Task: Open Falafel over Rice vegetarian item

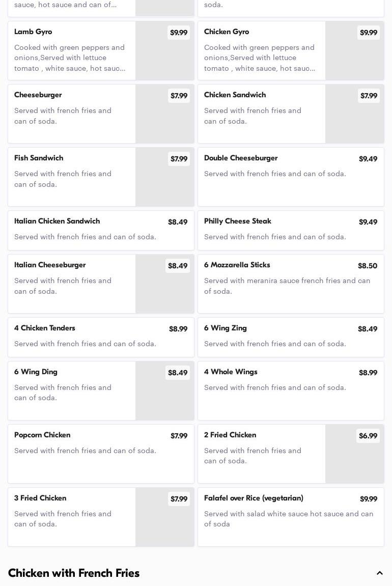Action: [x=291, y=517]
